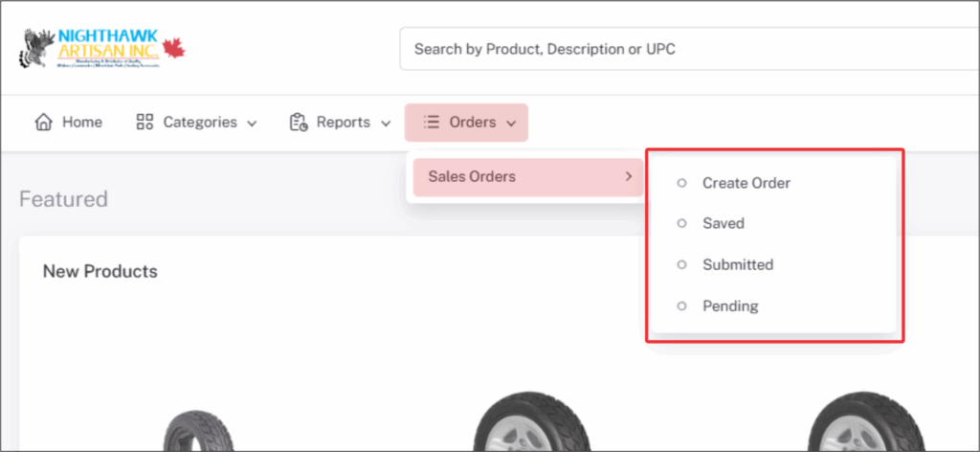The image size is (980, 452).
Task: Open the Sales Orders submenu arrow
Action: tap(628, 177)
